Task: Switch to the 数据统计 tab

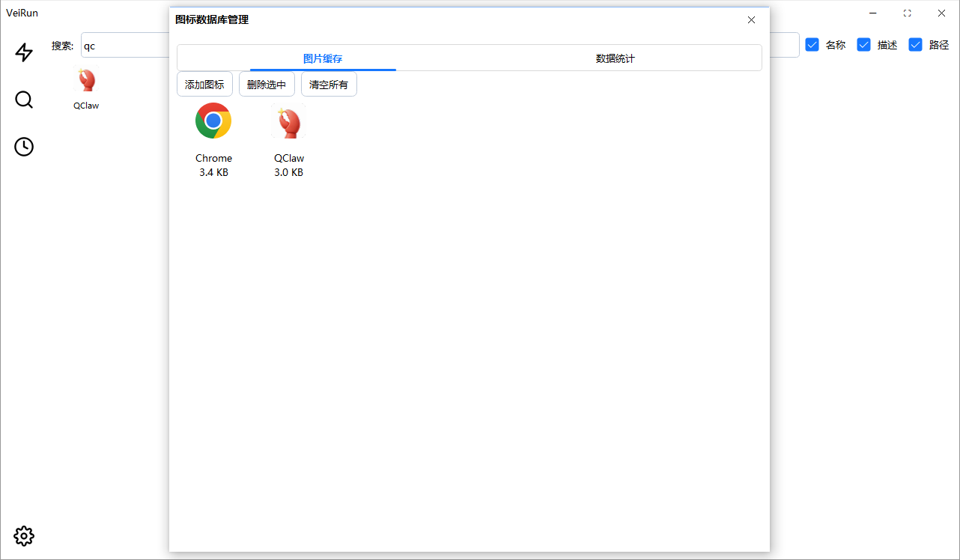Action: [616, 58]
